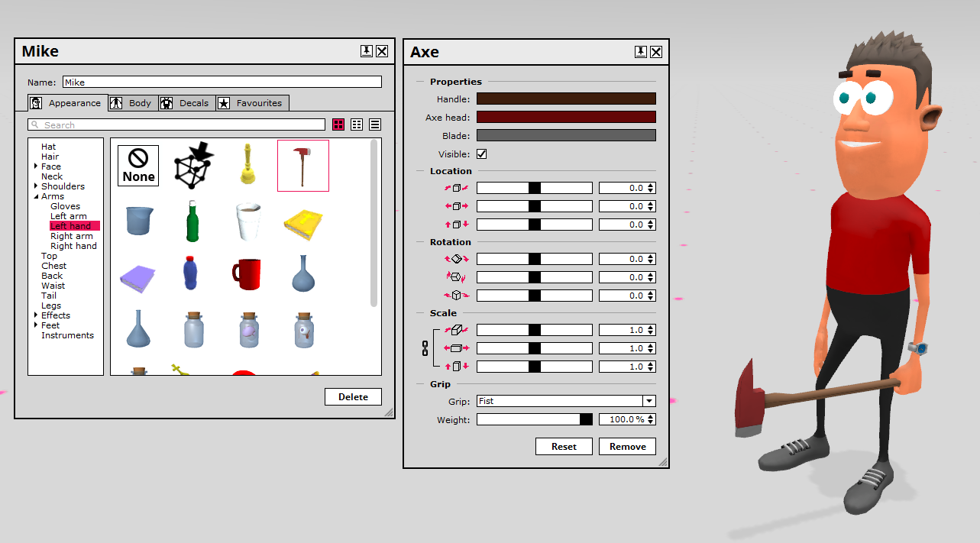The image size is (980, 543).
Task: Select the 'None' prop option
Action: coord(138,166)
